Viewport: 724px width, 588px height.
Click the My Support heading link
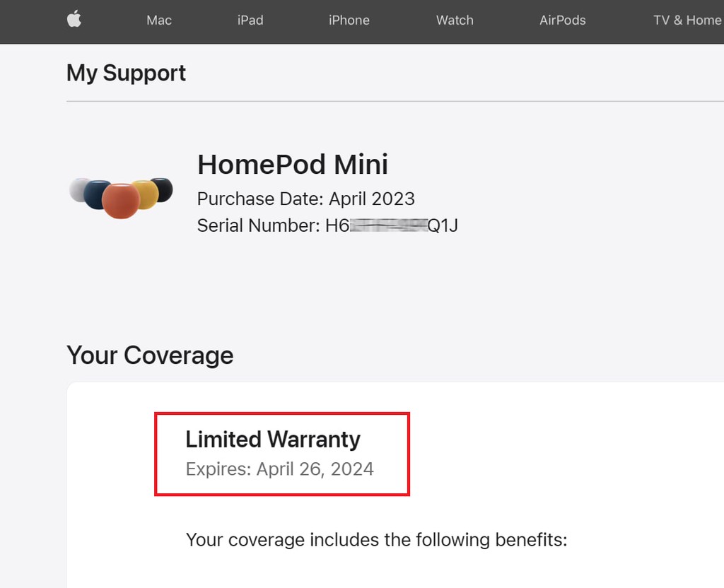[126, 73]
